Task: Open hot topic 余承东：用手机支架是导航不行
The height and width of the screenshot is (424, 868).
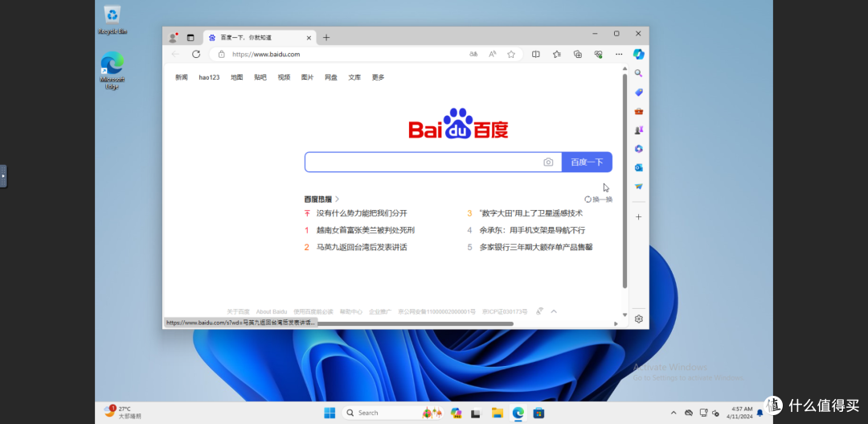Action: point(532,230)
